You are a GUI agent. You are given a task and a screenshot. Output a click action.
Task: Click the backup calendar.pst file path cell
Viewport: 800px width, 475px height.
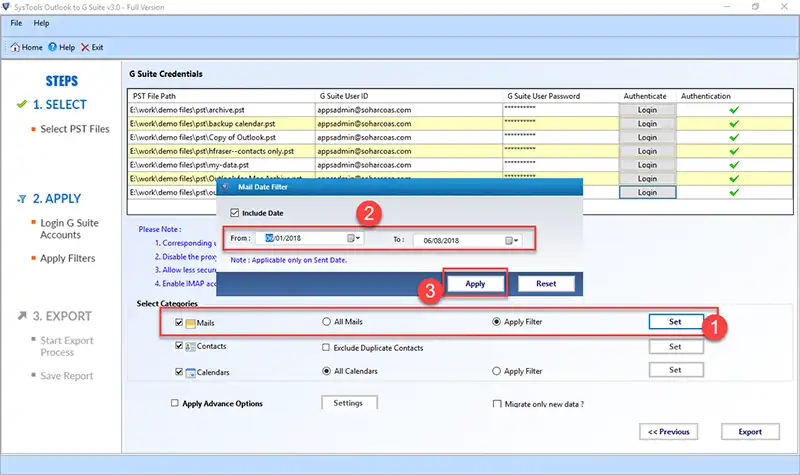tap(221, 123)
